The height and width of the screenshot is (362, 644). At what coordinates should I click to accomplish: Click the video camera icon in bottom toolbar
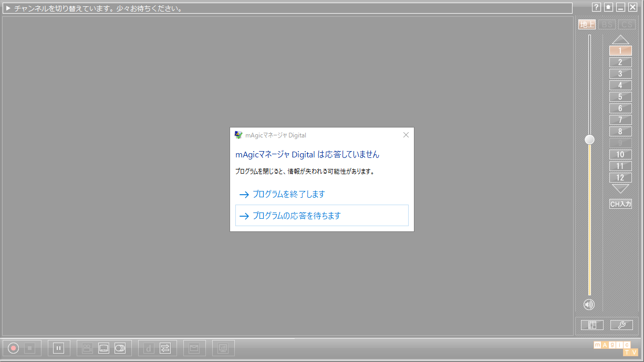(x=87, y=348)
